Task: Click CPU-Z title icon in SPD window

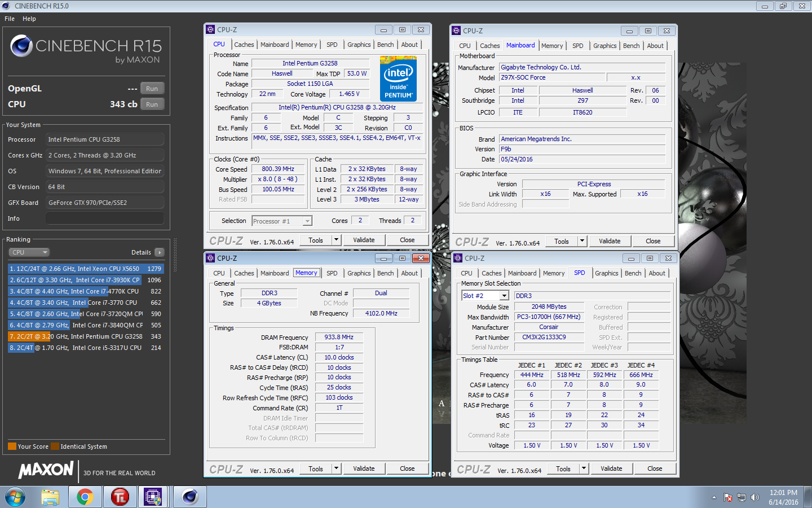Action: click(458, 258)
